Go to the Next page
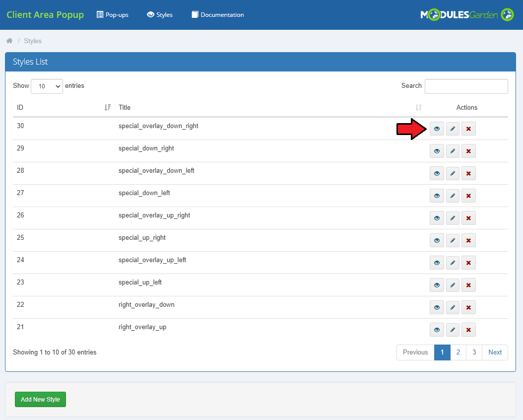523x420 pixels. [x=495, y=352]
